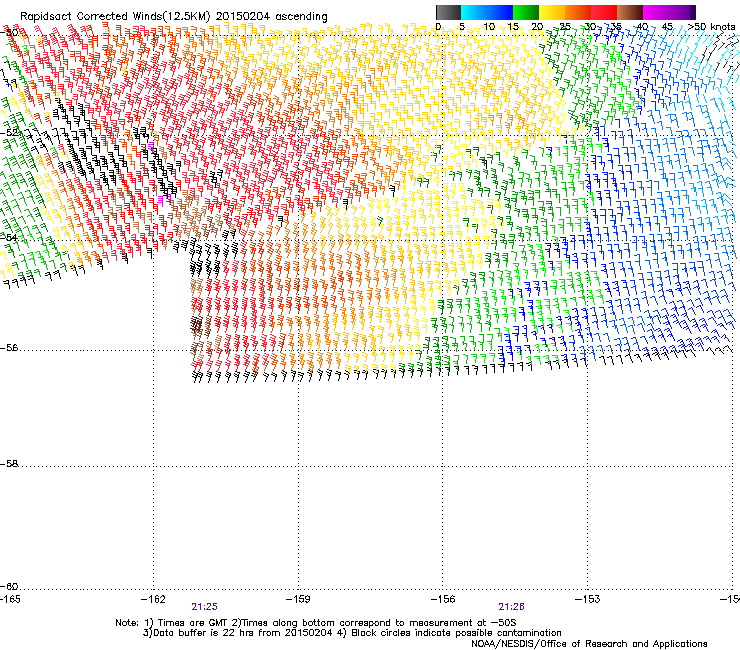
Task: Click the longitude label -162
Action: click(x=153, y=599)
